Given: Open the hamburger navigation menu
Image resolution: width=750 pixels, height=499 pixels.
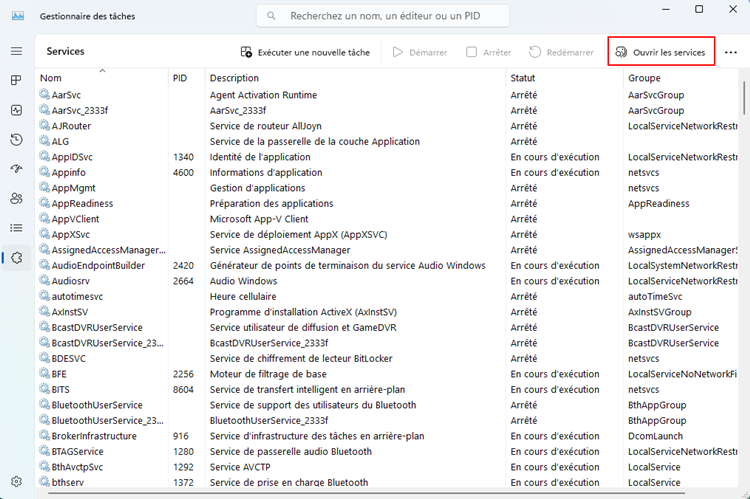Looking at the screenshot, I should click(16, 51).
